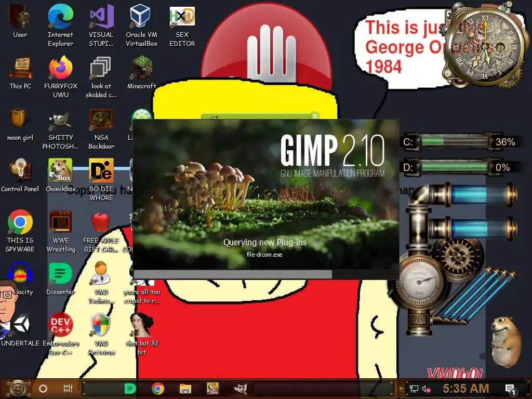
Task: Switch to Chrome on the taskbar
Action: click(158, 389)
